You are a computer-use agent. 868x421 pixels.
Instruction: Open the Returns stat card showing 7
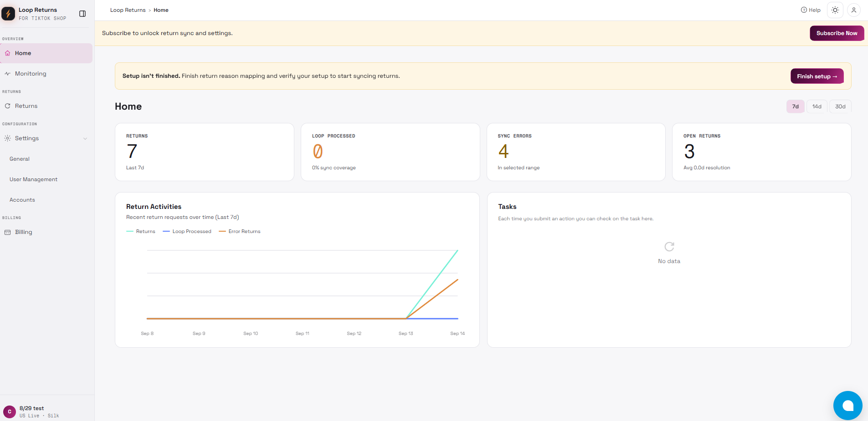[205, 152]
